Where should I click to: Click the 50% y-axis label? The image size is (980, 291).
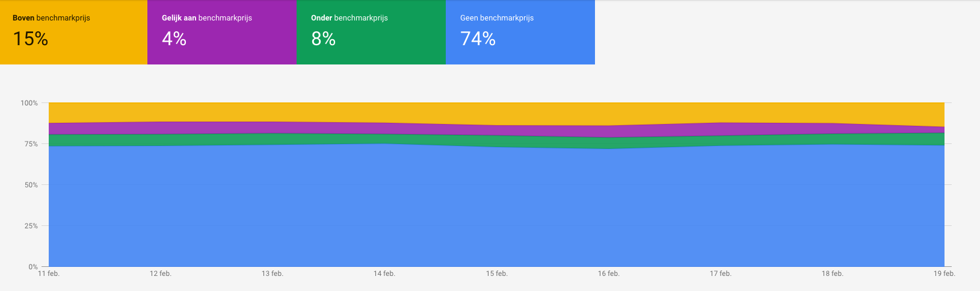31,185
